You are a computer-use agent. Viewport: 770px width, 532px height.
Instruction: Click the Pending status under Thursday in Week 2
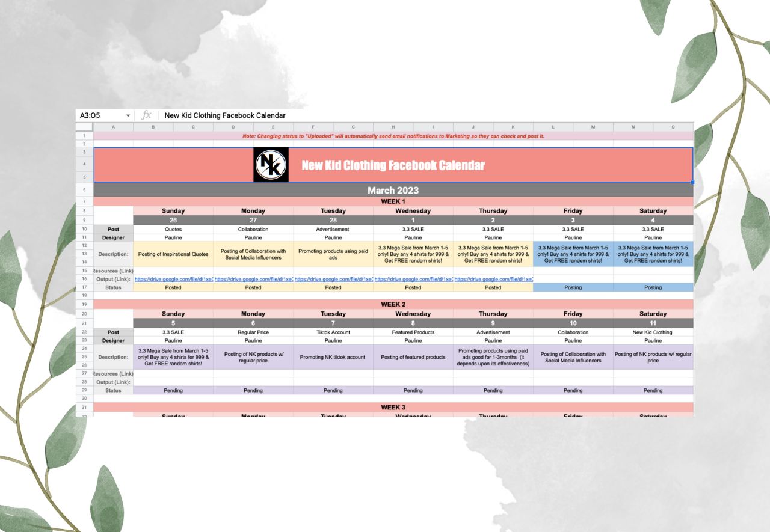(x=493, y=390)
